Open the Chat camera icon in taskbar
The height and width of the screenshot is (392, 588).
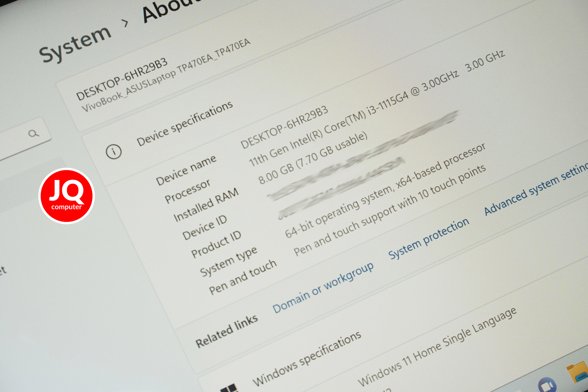547,384
